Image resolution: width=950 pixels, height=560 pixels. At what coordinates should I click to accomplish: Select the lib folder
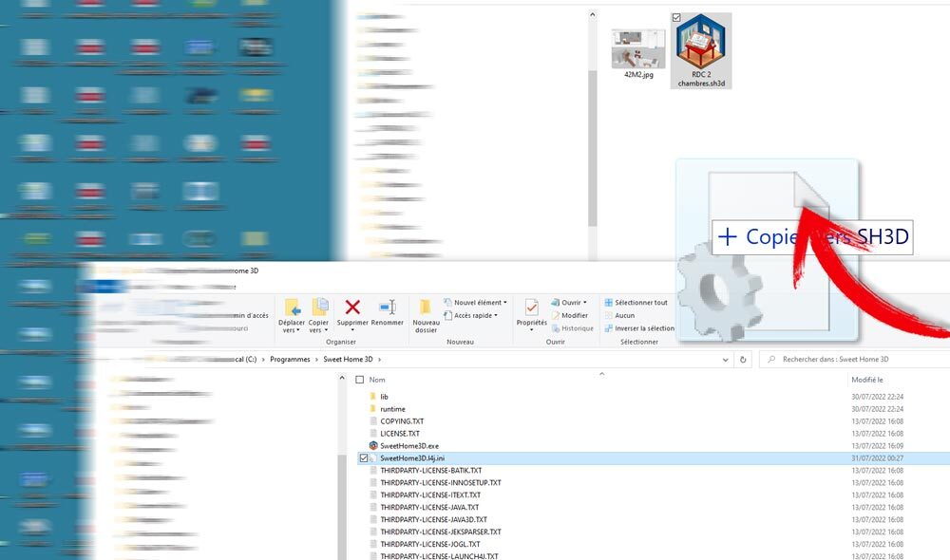384,397
